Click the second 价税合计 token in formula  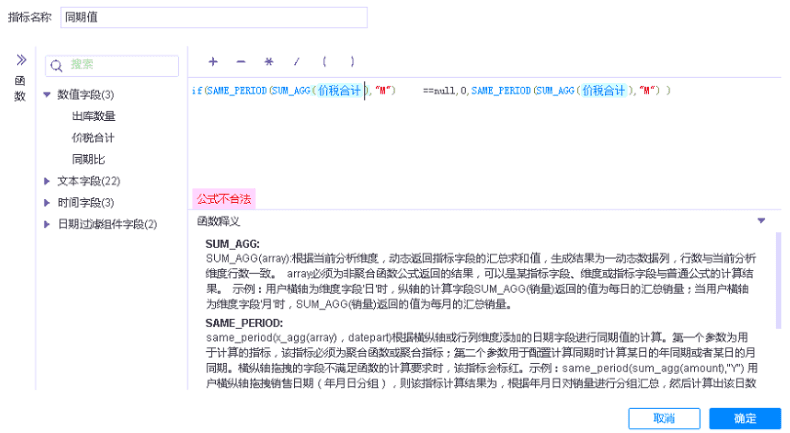pos(604,91)
